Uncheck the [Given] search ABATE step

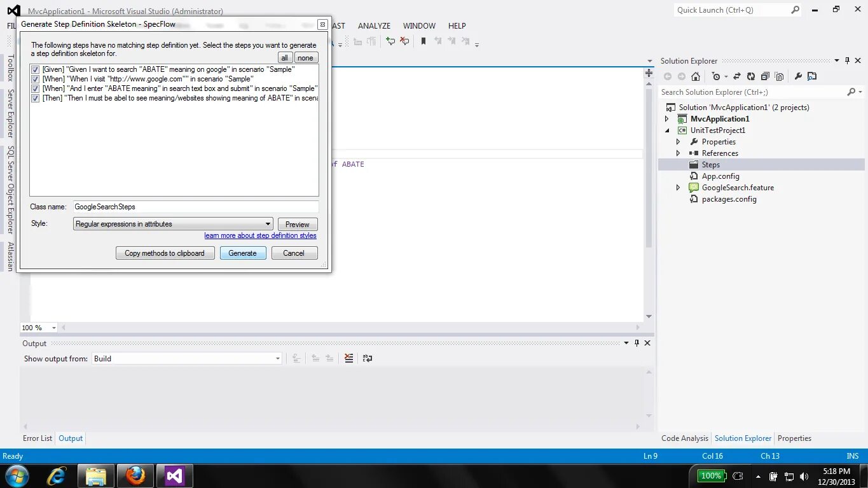coord(36,69)
